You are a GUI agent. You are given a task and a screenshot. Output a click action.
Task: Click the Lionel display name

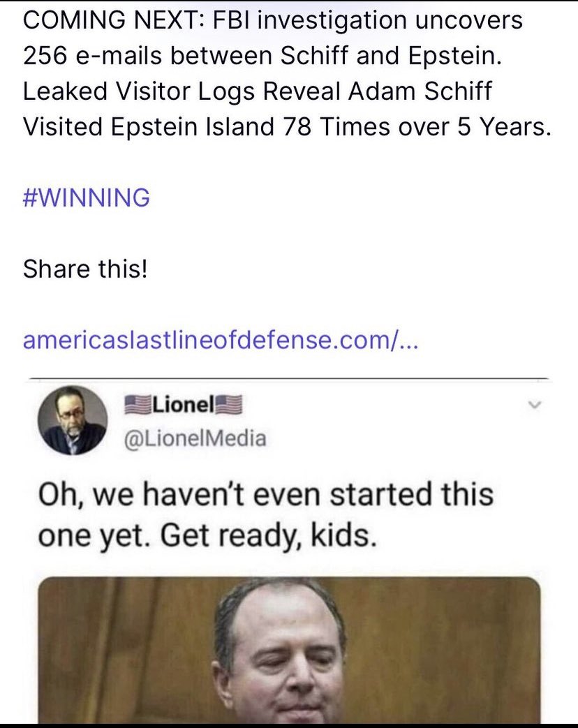(183, 404)
